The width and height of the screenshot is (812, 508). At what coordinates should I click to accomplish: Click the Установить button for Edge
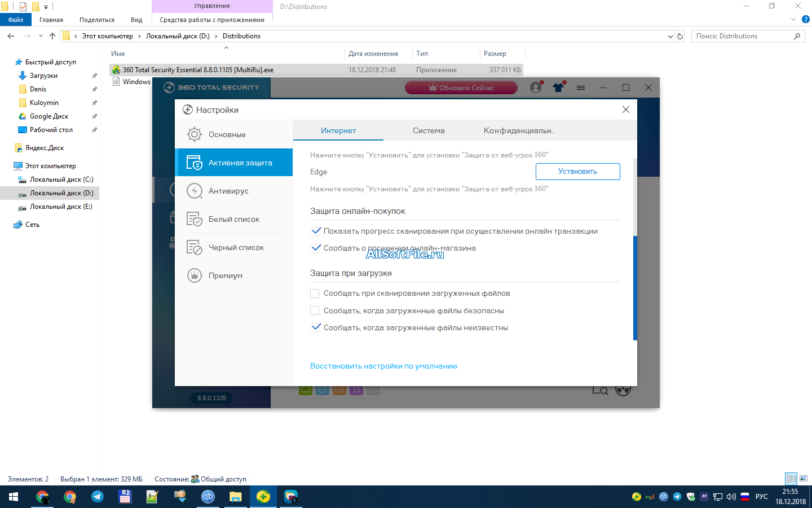click(577, 172)
